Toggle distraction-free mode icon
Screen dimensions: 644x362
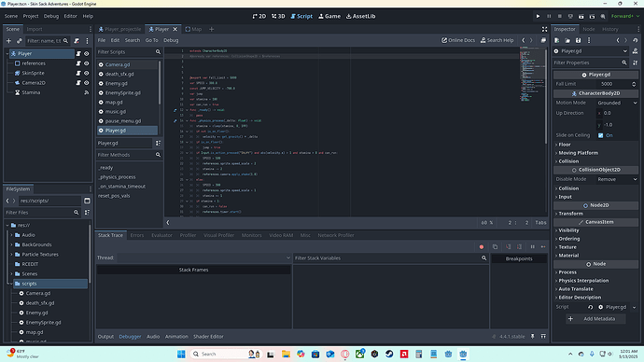click(545, 29)
